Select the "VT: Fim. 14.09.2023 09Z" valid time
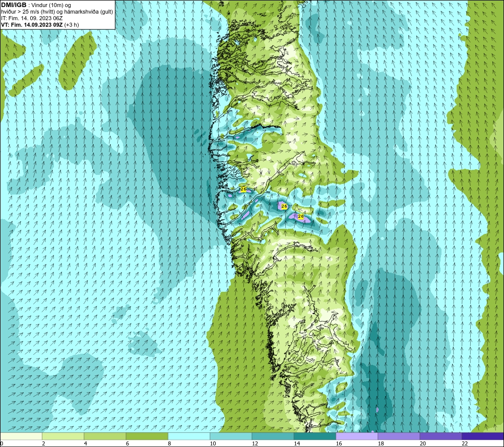The height and width of the screenshot is (447, 504). click(32, 25)
